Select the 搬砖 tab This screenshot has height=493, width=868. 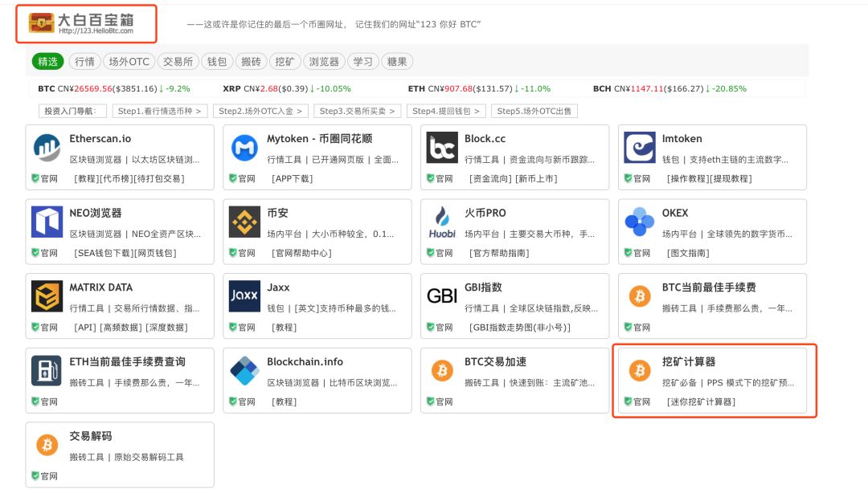[x=252, y=61]
